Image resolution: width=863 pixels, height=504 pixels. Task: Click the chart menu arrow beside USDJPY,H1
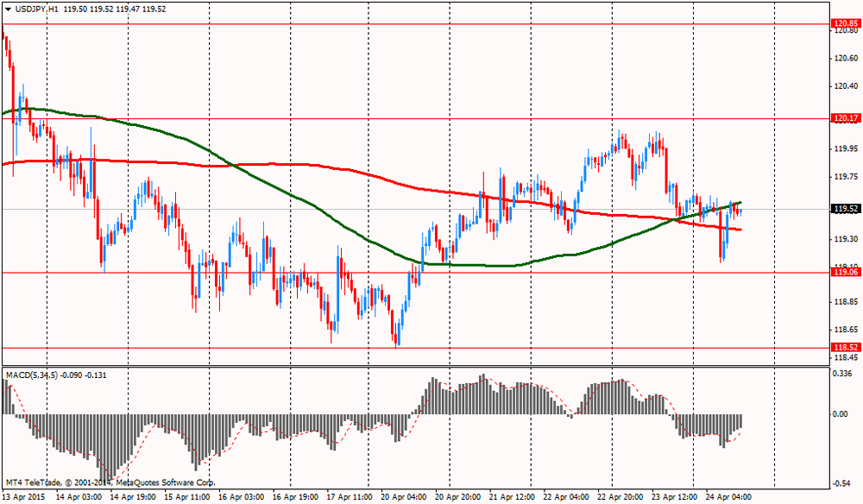click(x=8, y=9)
